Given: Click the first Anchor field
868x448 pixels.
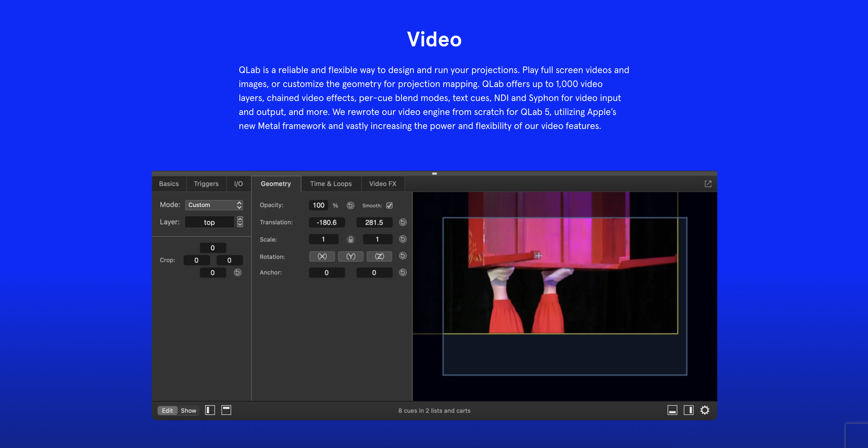Looking at the screenshot, I should coord(327,272).
